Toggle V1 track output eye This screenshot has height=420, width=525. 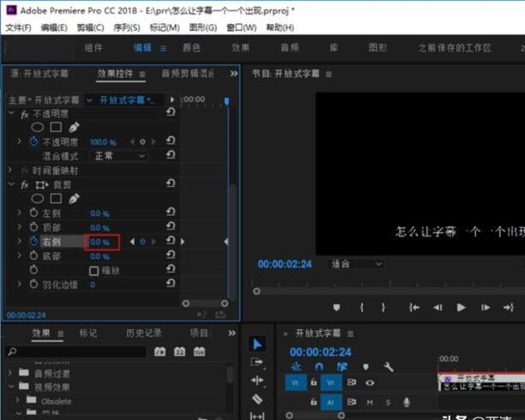click(370, 382)
